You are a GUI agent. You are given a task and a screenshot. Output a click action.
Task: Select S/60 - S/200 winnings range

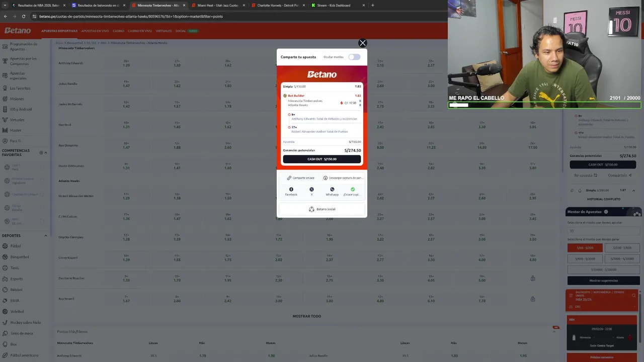click(x=585, y=248)
